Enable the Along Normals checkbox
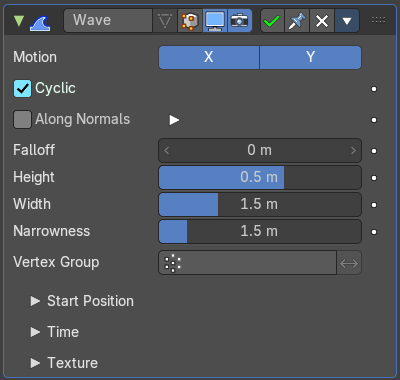The height and width of the screenshot is (380, 400). click(x=22, y=119)
